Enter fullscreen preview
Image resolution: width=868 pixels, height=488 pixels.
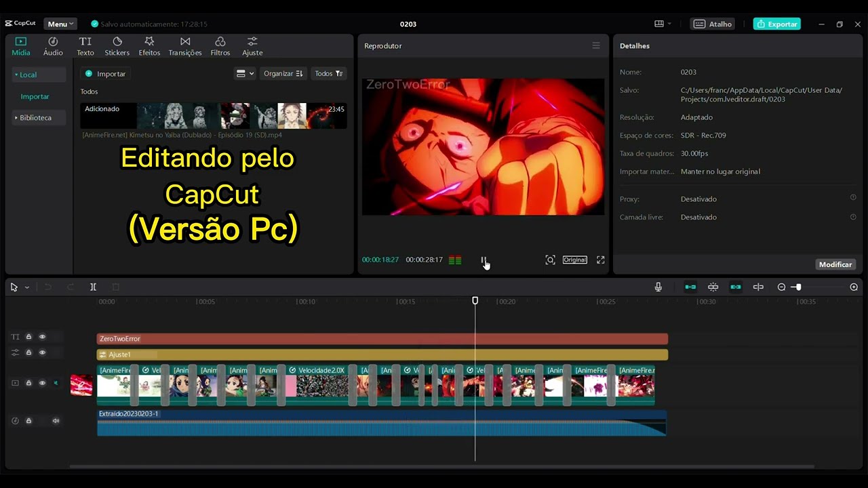tap(600, 260)
